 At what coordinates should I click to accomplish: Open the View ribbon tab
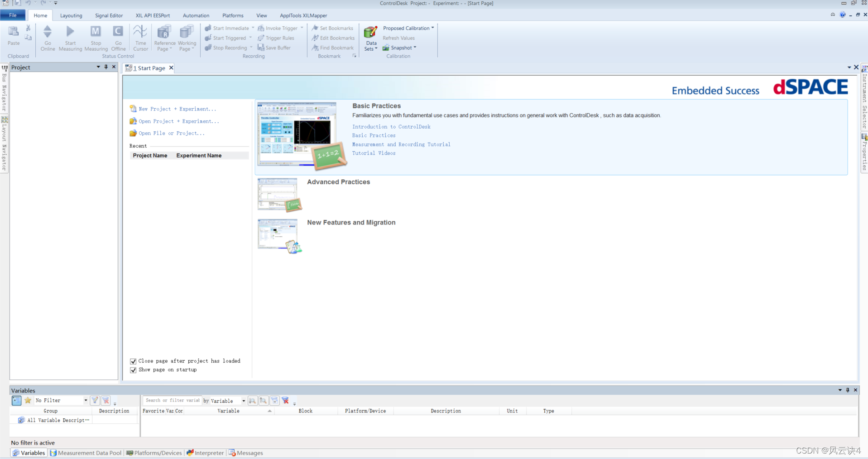tap(262, 15)
